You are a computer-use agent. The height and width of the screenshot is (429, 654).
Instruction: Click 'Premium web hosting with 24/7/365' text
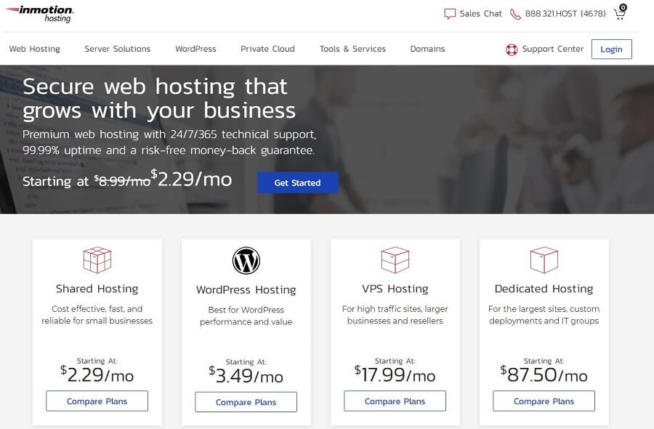169,142
